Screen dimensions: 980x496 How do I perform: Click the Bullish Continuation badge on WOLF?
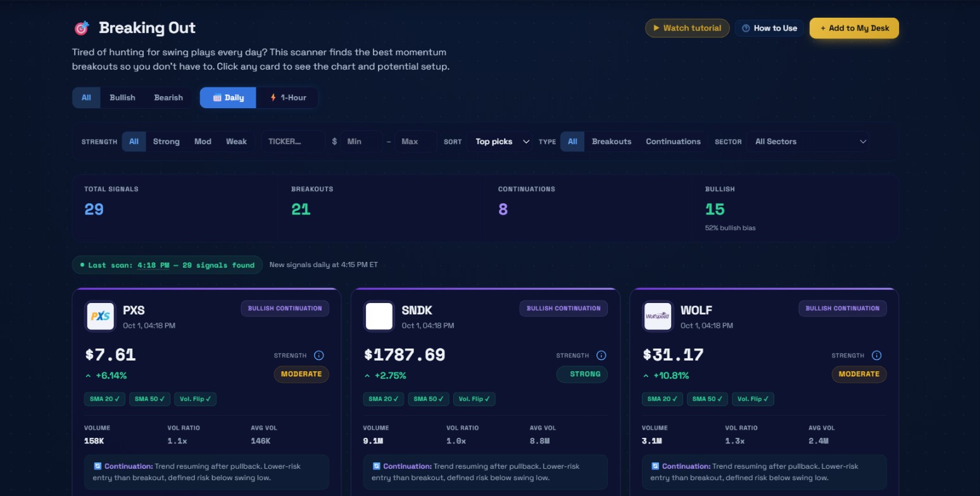click(x=843, y=308)
